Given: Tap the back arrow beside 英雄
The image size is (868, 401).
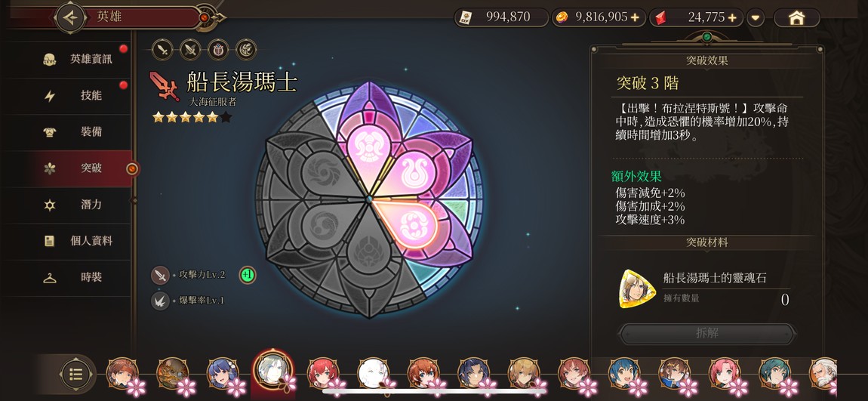Looking at the screenshot, I should pyautogui.click(x=70, y=17).
